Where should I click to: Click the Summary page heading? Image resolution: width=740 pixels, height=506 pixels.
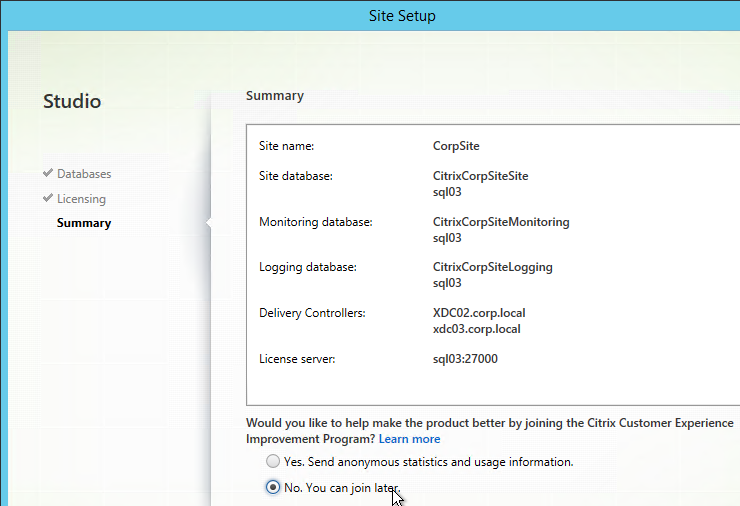(x=275, y=96)
